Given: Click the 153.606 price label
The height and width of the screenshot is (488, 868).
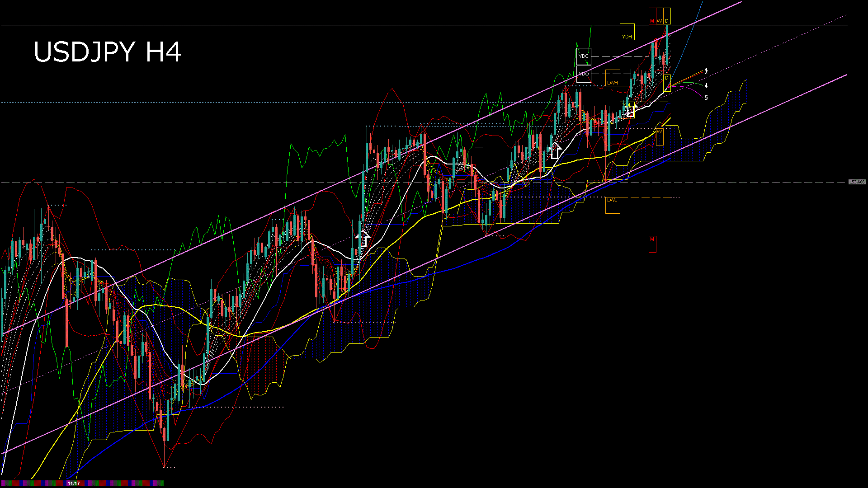Looking at the screenshot, I should click(x=857, y=182).
